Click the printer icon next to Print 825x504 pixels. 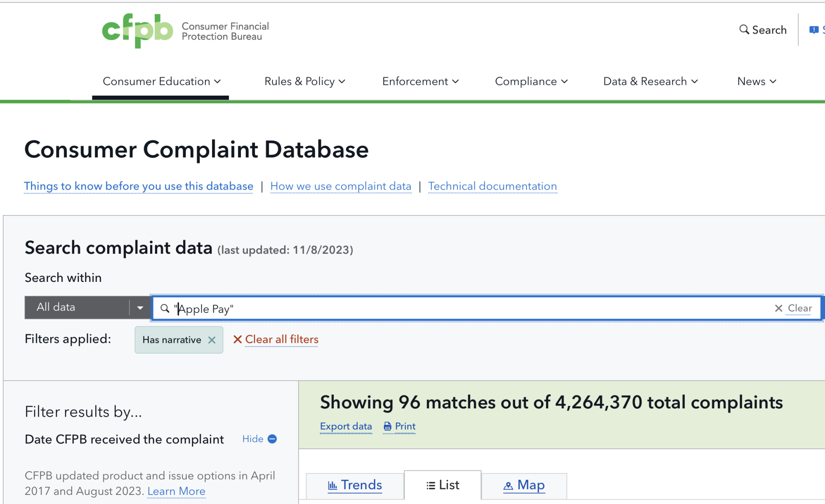(387, 427)
